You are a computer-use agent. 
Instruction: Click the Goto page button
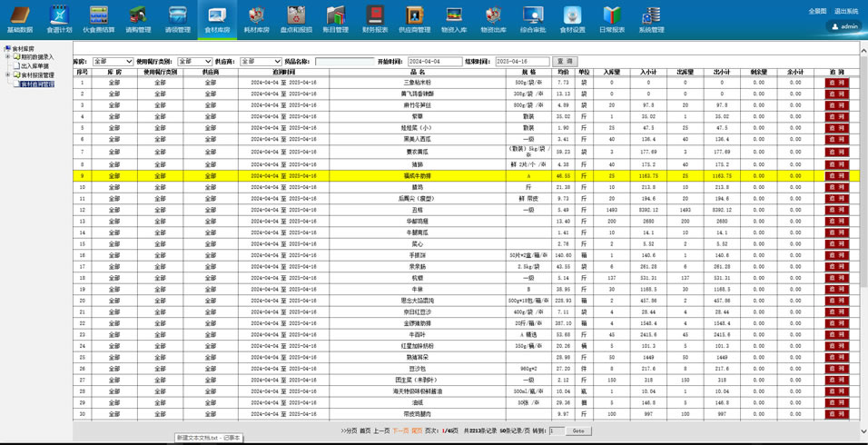click(x=579, y=430)
